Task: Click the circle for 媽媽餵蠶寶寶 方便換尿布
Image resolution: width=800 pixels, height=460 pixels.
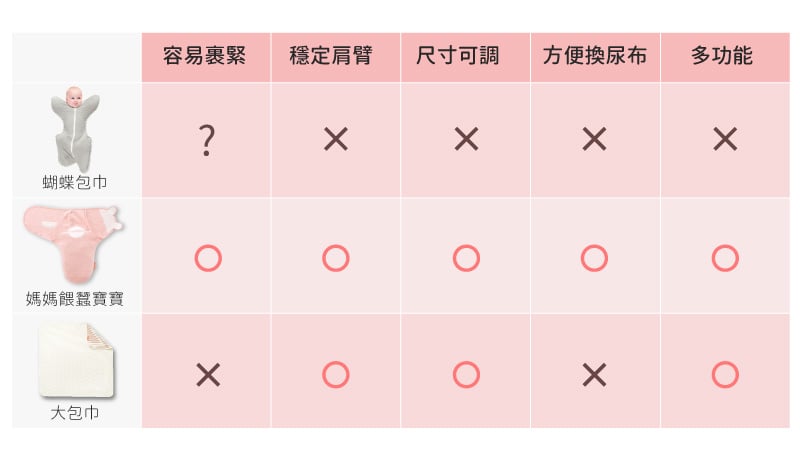Action: 594,258
